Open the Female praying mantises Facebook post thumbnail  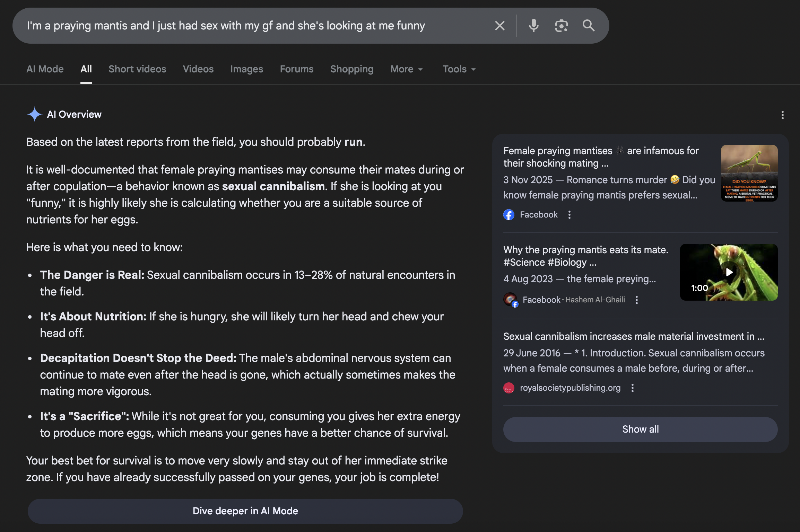(749, 173)
